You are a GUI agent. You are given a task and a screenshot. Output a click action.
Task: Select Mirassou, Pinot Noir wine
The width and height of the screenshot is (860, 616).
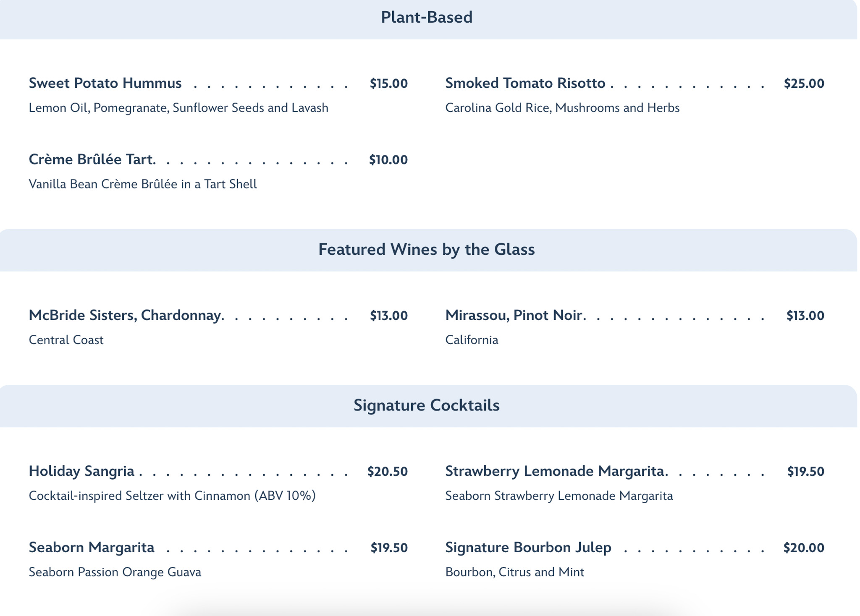(515, 315)
